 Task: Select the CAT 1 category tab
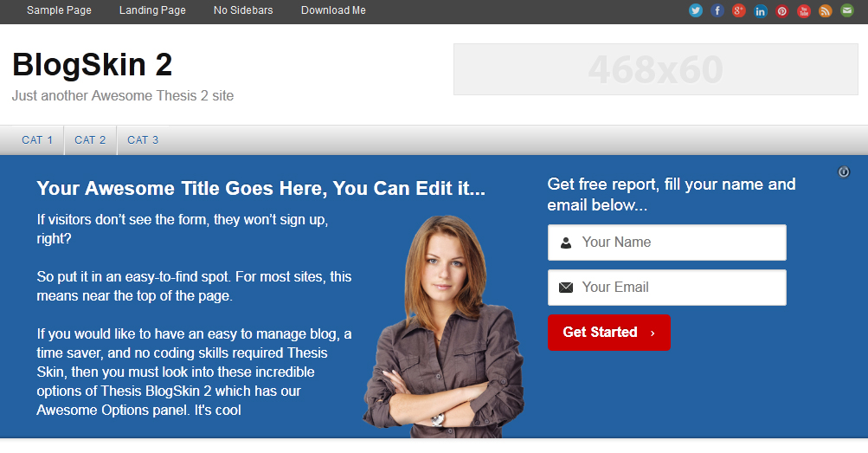[37, 140]
